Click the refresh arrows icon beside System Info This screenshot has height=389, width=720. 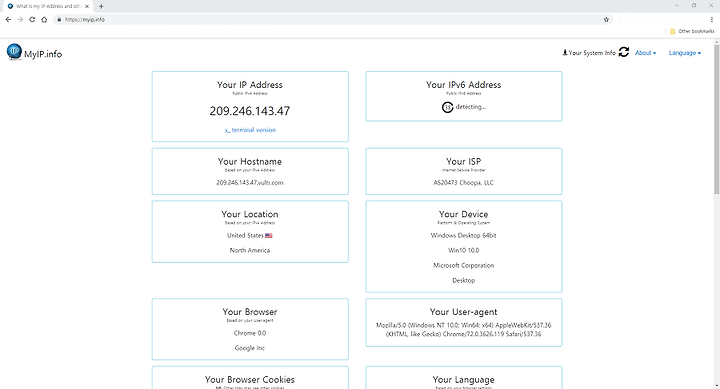(x=624, y=52)
